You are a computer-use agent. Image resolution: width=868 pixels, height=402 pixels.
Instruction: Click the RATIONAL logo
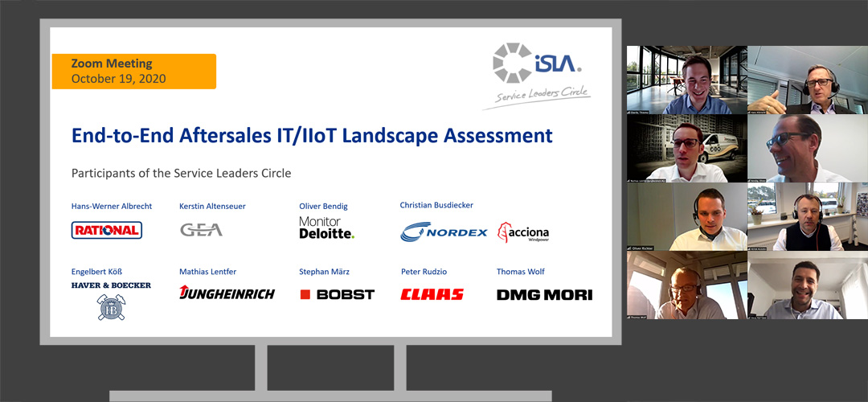[107, 230]
